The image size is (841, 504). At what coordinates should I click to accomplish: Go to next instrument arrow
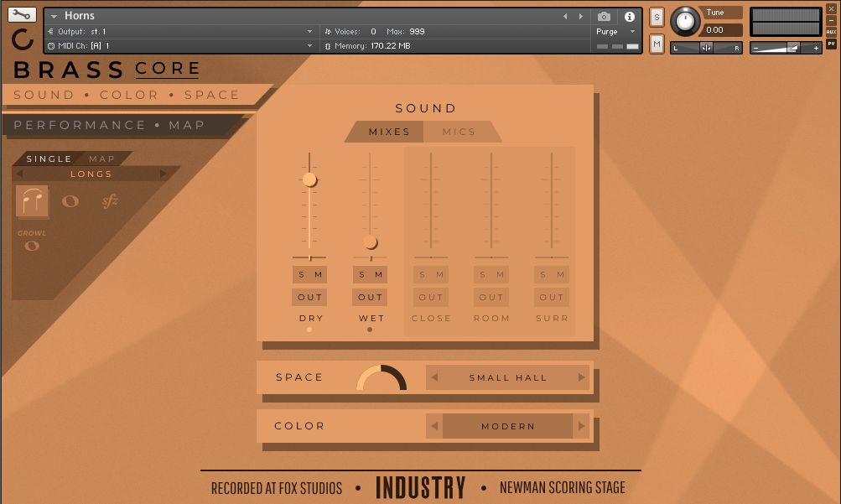[x=581, y=17]
